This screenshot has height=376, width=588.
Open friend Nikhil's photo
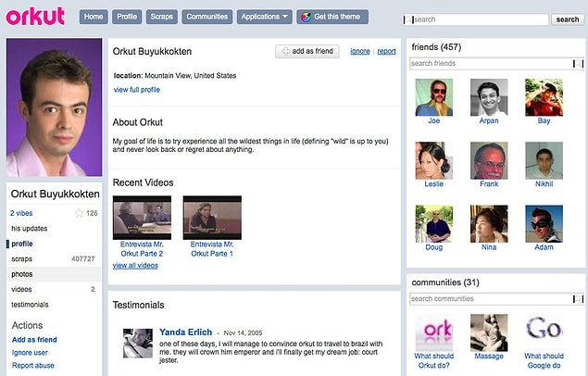(x=544, y=160)
